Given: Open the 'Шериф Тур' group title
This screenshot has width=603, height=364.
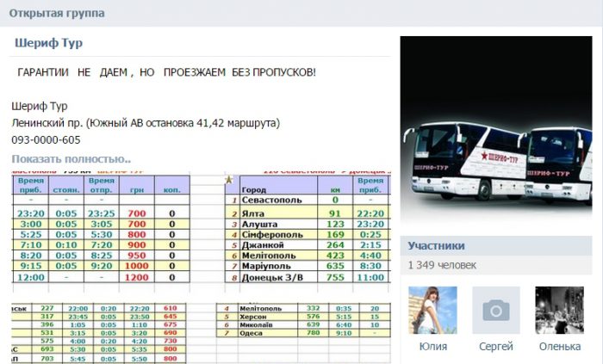Looking at the screenshot, I should [48, 43].
